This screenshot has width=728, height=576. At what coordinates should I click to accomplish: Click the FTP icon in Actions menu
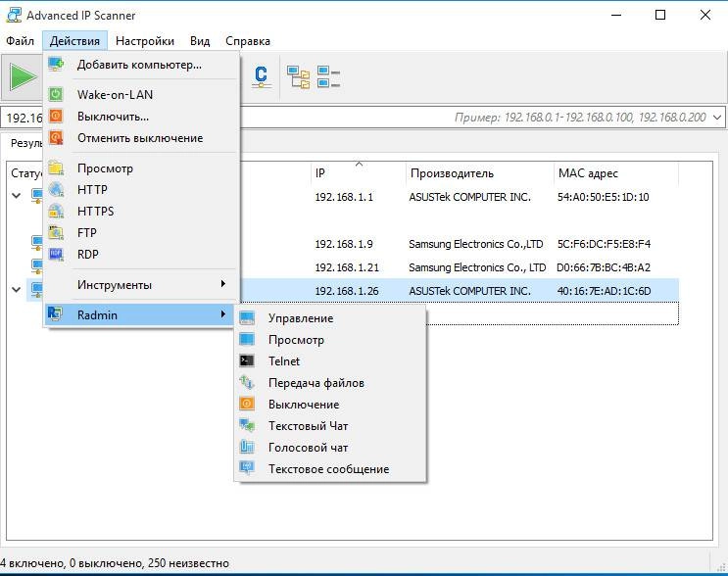click(x=56, y=232)
